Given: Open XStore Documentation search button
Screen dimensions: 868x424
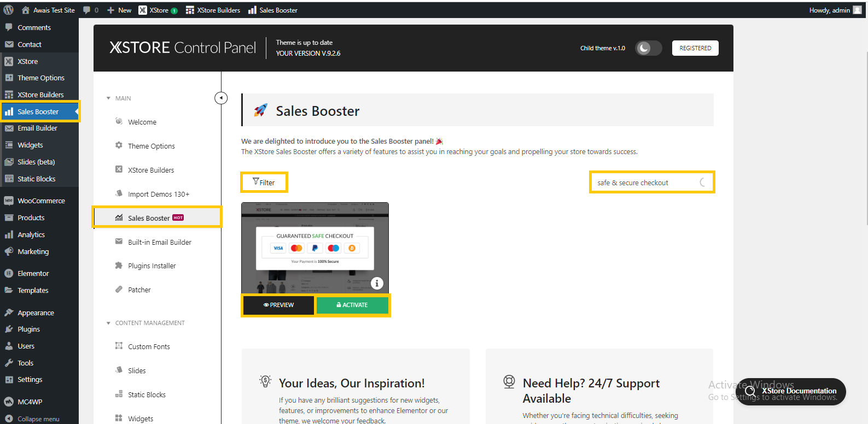Looking at the screenshot, I should (791, 391).
